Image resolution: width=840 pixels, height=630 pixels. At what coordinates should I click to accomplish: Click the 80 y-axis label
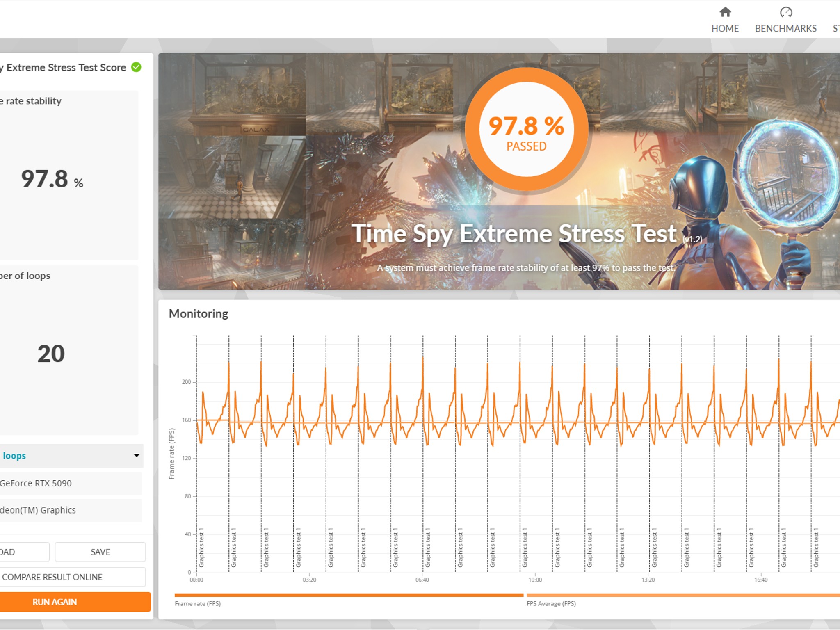tap(188, 496)
